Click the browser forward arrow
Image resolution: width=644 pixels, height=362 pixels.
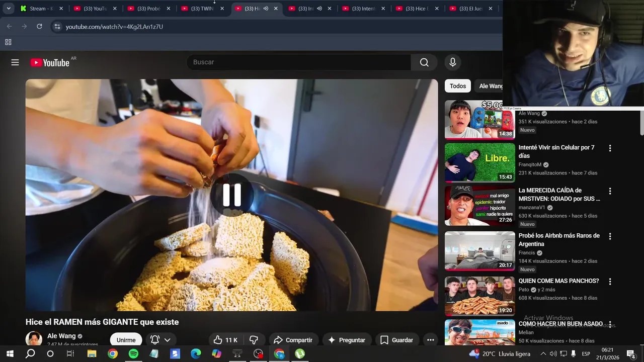point(24,26)
